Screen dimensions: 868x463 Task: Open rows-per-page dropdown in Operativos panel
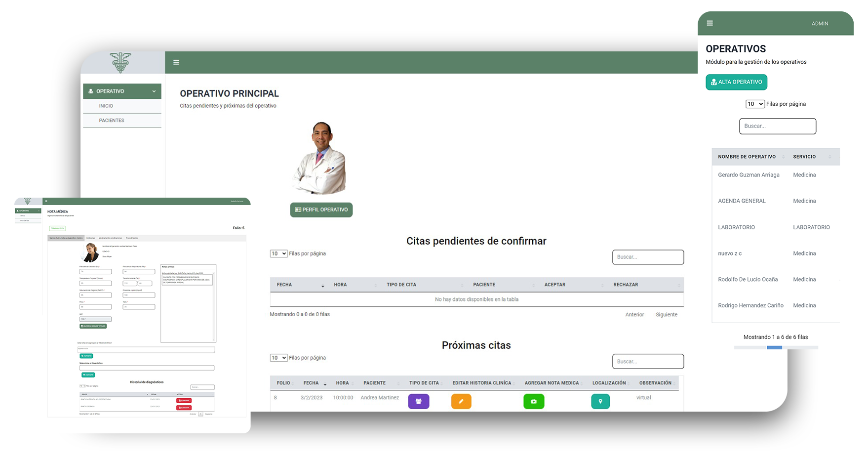point(754,104)
